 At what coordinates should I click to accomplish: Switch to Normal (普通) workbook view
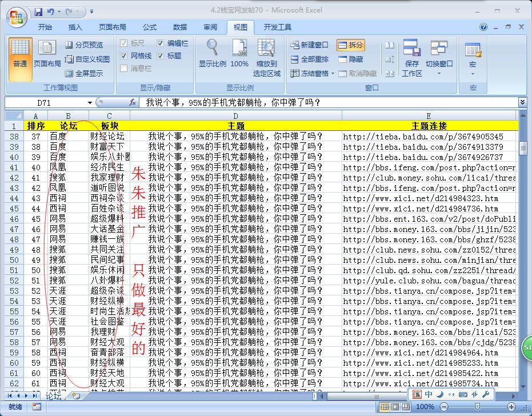point(20,59)
